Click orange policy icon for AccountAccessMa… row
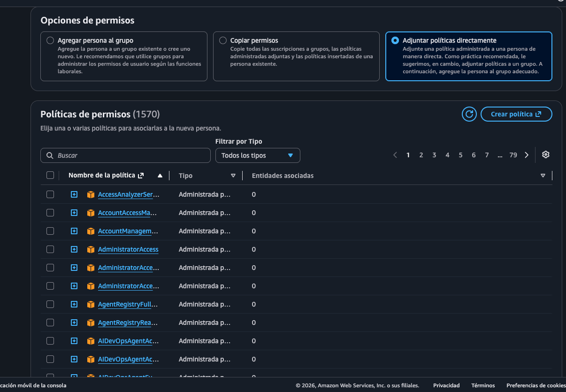Image resolution: width=566 pixels, height=392 pixels. tap(91, 213)
